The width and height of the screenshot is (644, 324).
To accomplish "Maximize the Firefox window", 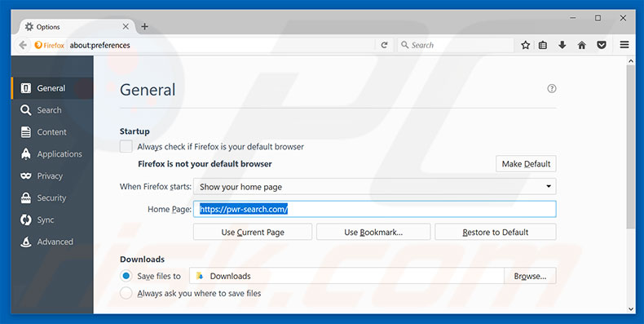I will pos(598,18).
